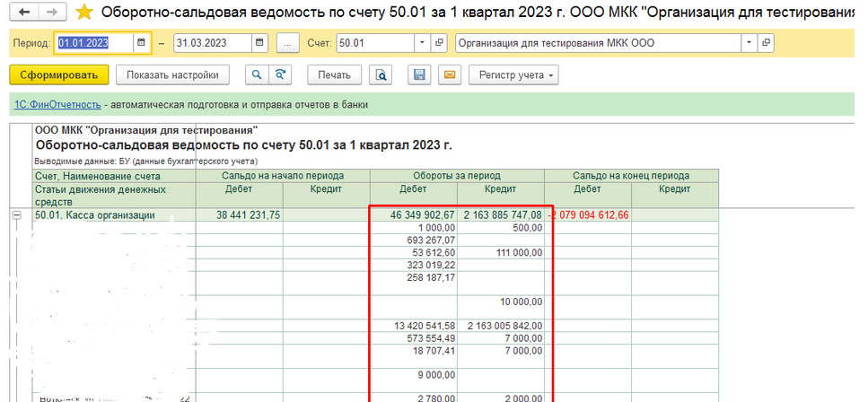Click the Обороты за период column header
Image resolution: width=868 pixels, height=402 pixels.
[x=457, y=176]
